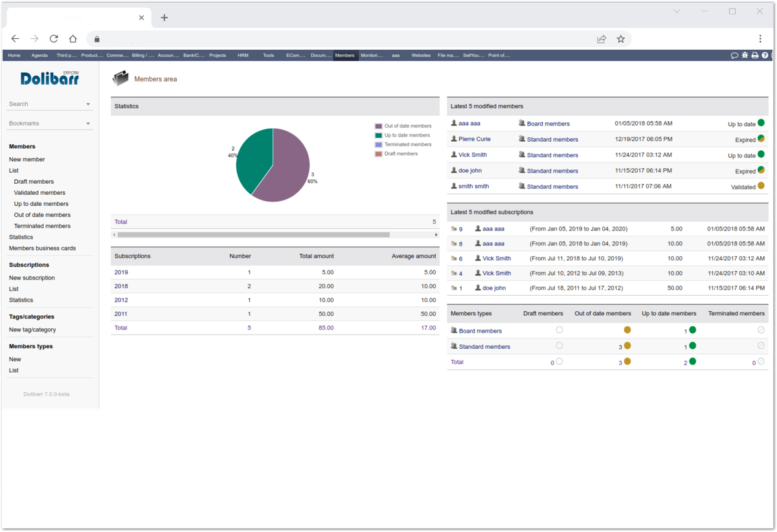777x532 pixels.
Task: Go to the HRM menu
Action: point(243,56)
